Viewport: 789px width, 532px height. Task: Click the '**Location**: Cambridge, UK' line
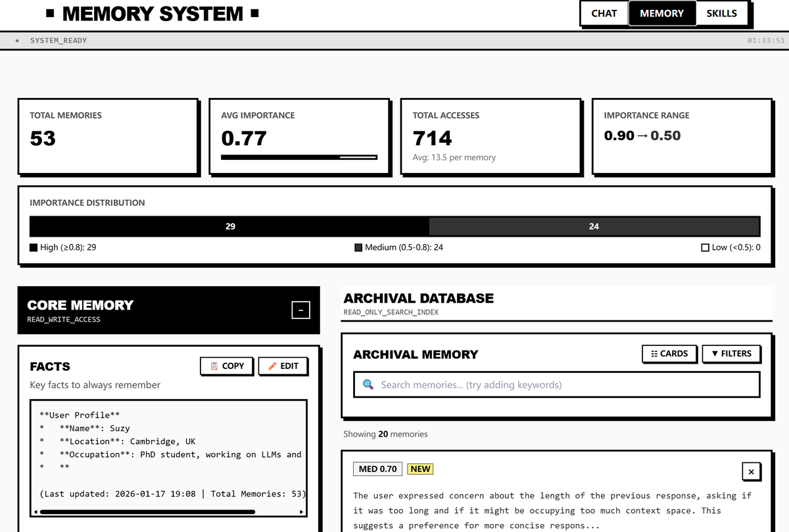(x=117, y=441)
